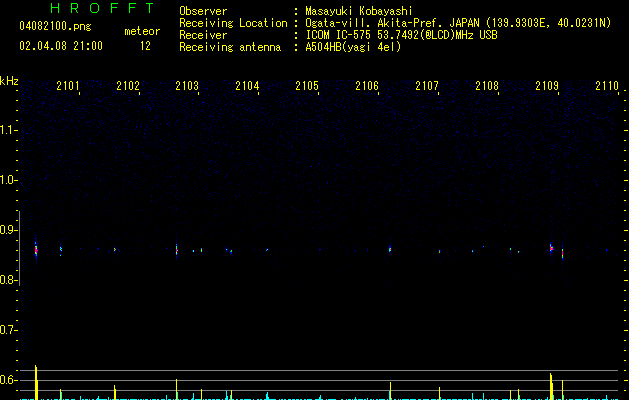Click the 0.6 kHz axis label
Screen dimensions: 629x400
point(8,380)
